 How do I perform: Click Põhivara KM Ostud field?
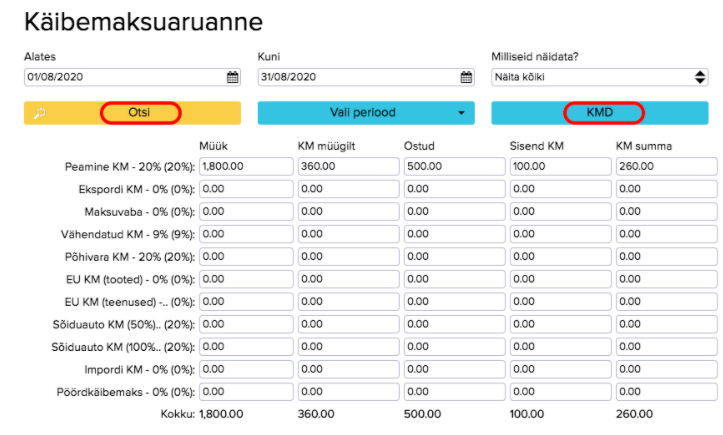pos(455,257)
